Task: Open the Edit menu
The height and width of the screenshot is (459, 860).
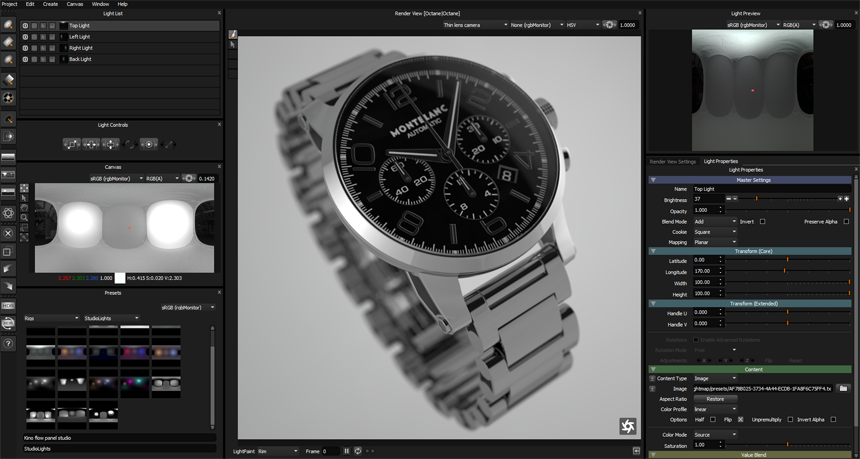Action: (x=30, y=4)
